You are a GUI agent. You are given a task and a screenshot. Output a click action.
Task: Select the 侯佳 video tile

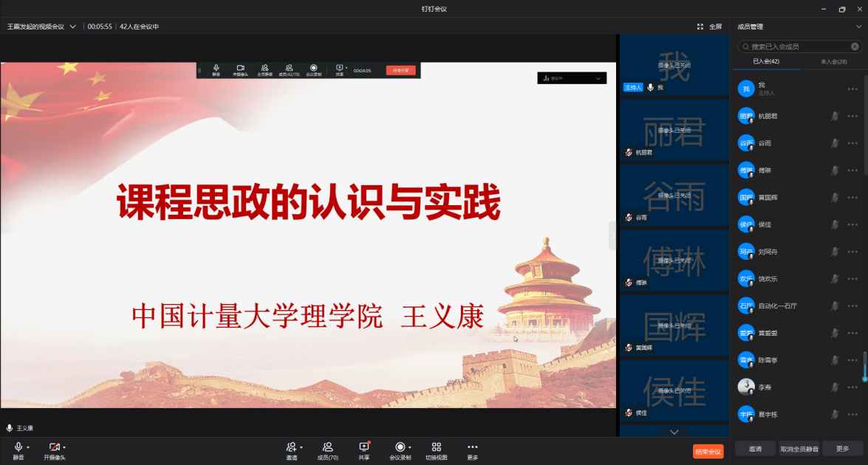pyautogui.click(x=674, y=391)
